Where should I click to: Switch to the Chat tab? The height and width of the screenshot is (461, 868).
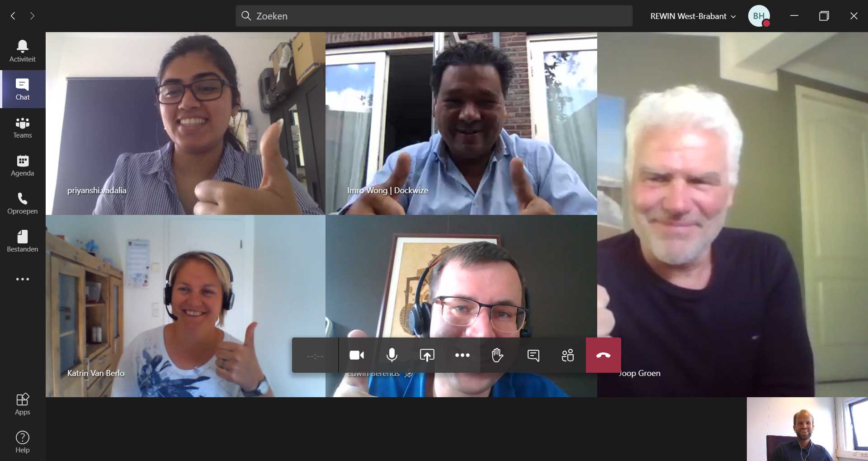coord(22,90)
